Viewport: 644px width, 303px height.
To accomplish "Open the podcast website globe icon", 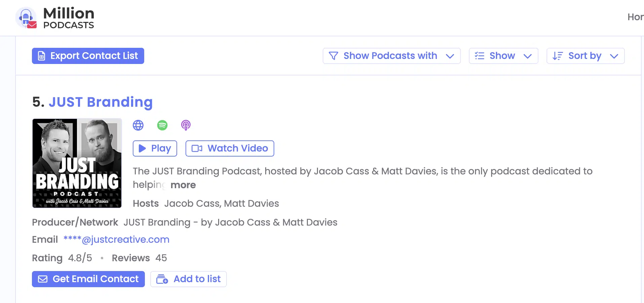I will [x=138, y=125].
